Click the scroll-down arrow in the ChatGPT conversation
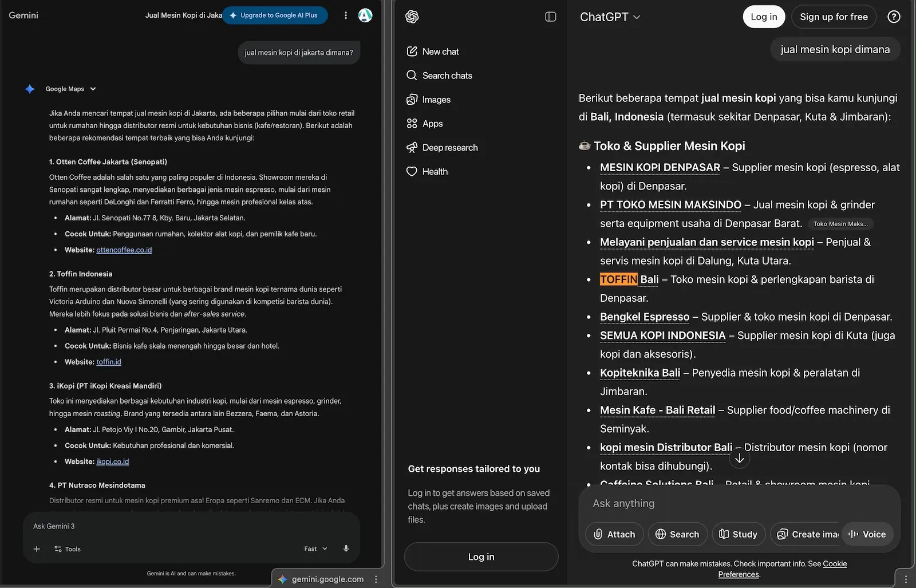This screenshot has height=588, width=916. coord(740,458)
